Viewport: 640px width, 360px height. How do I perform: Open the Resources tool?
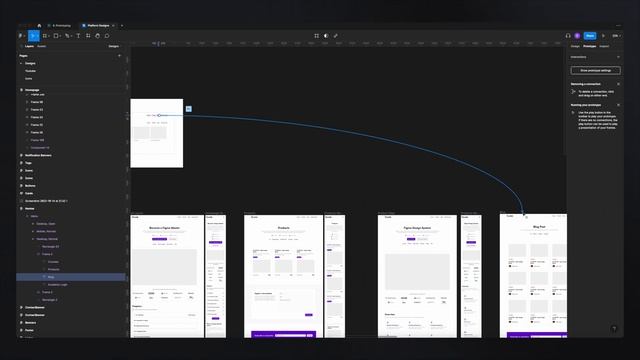(x=88, y=36)
